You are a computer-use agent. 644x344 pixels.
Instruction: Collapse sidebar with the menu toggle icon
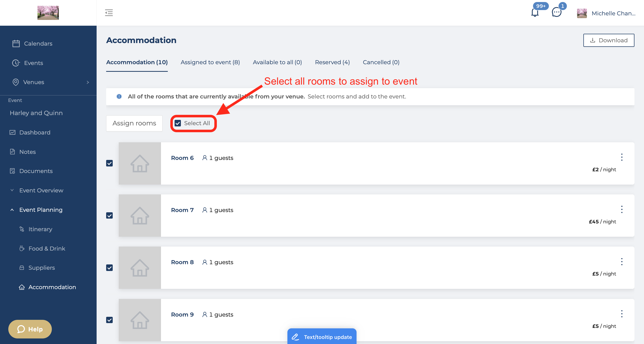click(x=109, y=13)
